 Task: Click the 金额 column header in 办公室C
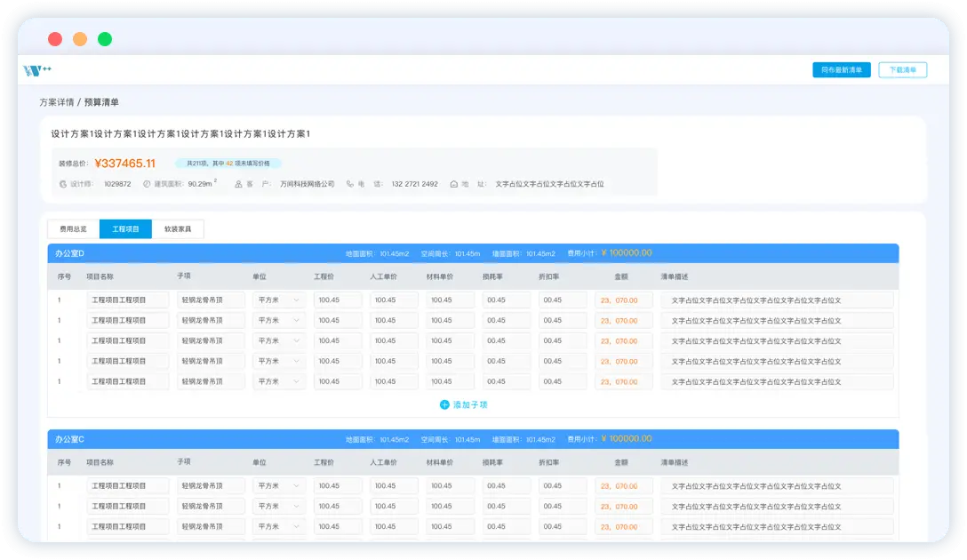620,462
